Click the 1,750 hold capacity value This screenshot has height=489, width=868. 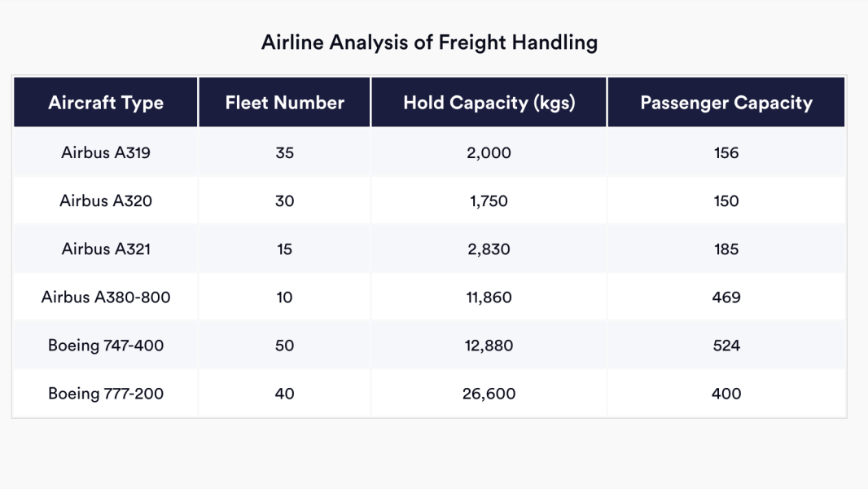click(x=489, y=200)
